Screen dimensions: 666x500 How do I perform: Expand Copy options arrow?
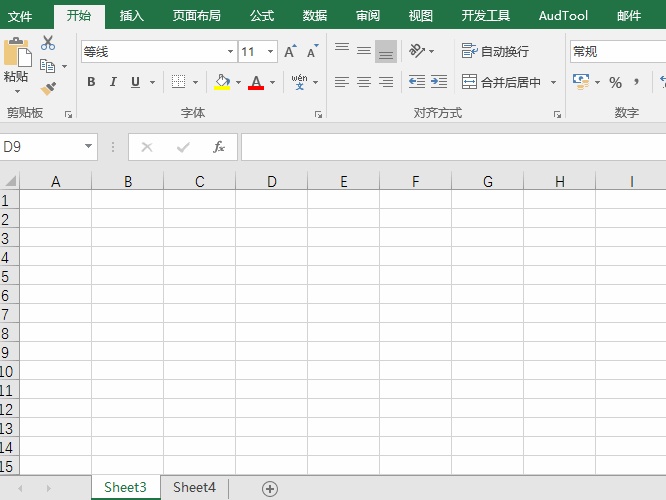coord(65,66)
